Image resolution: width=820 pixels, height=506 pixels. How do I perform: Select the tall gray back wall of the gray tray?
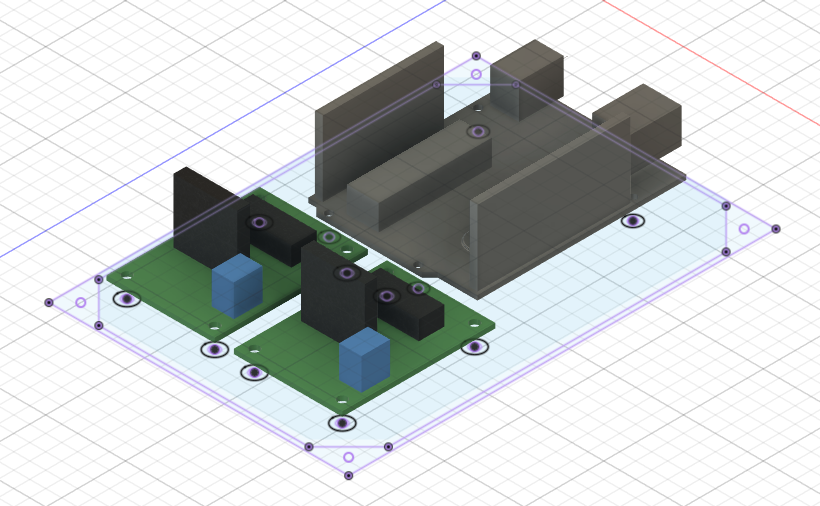tap(379, 123)
